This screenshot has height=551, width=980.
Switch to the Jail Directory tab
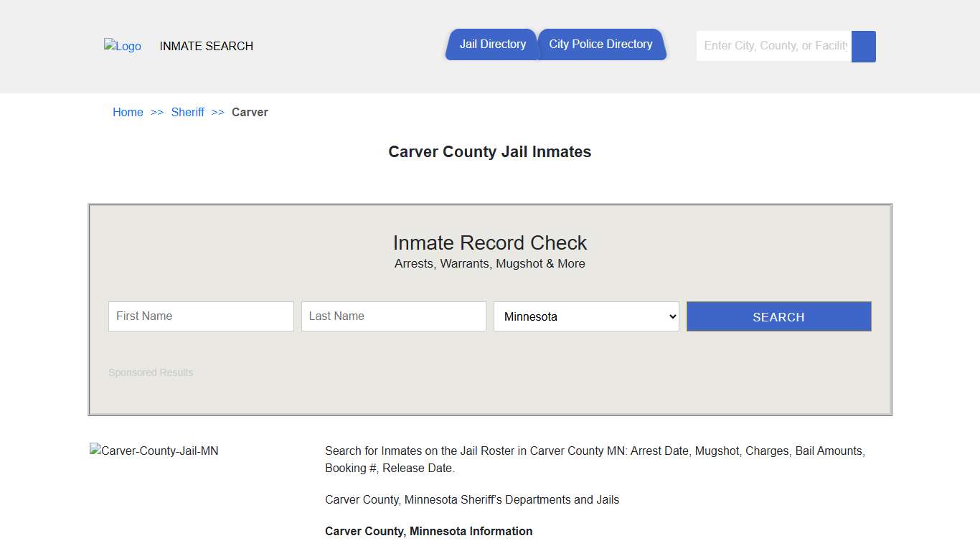(x=492, y=44)
